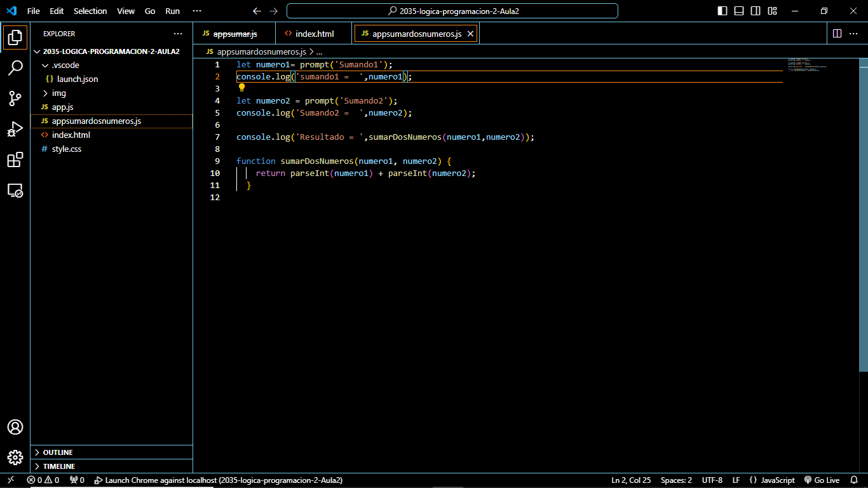This screenshot has height=488, width=868.
Task: Open the Remote Explorer icon
Action: click(x=15, y=190)
